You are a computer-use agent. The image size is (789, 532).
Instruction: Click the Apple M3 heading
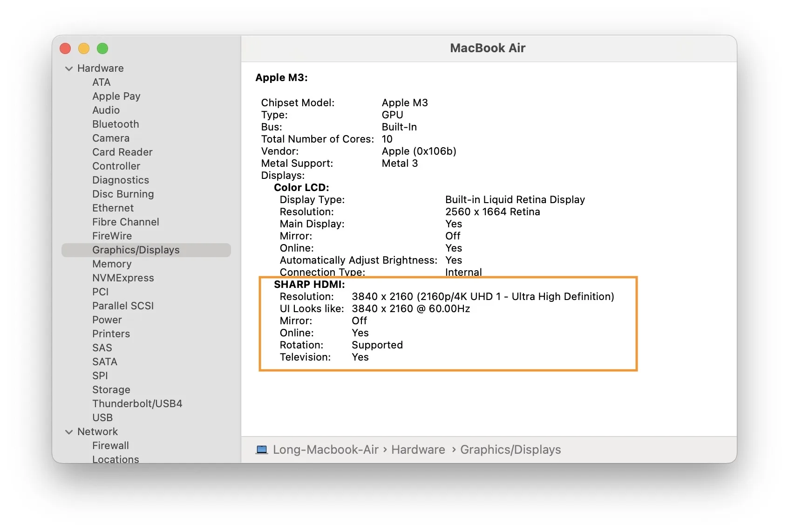pos(281,78)
